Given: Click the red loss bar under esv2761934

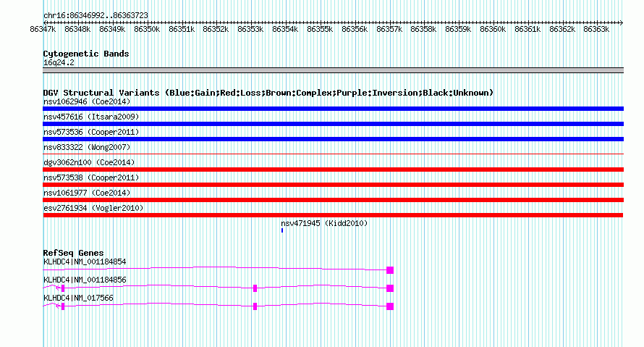Looking at the screenshot, I should tap(333, 215).
